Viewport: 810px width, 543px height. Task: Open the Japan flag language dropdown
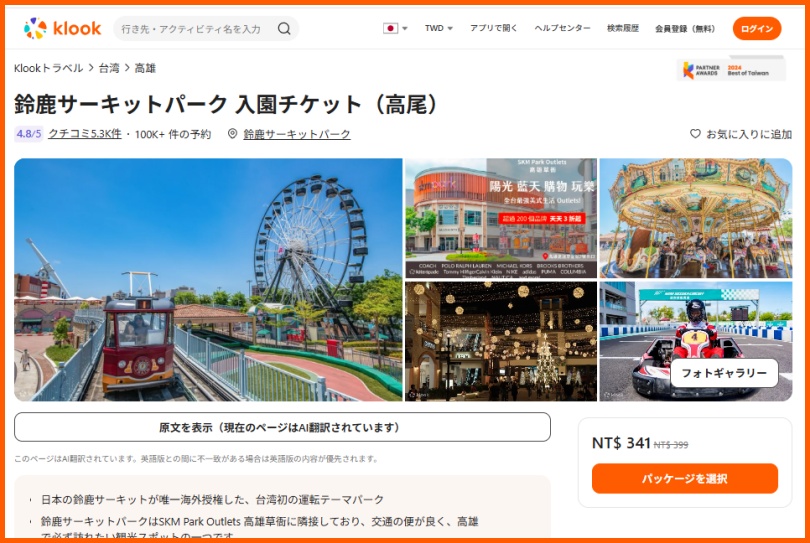tap(395, 28)
